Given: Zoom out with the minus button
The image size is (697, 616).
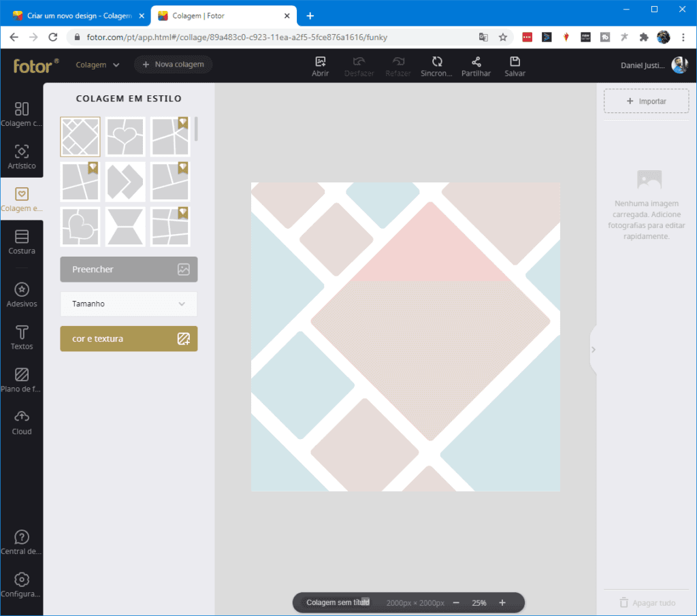Looking at the screenshot, I should tap(456, 603).
